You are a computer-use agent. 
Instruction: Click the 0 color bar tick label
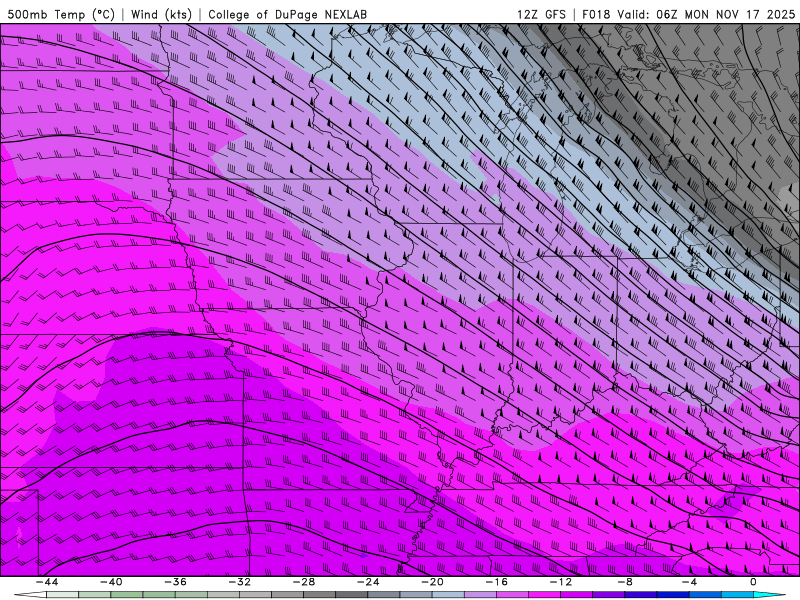coord(754,582)
